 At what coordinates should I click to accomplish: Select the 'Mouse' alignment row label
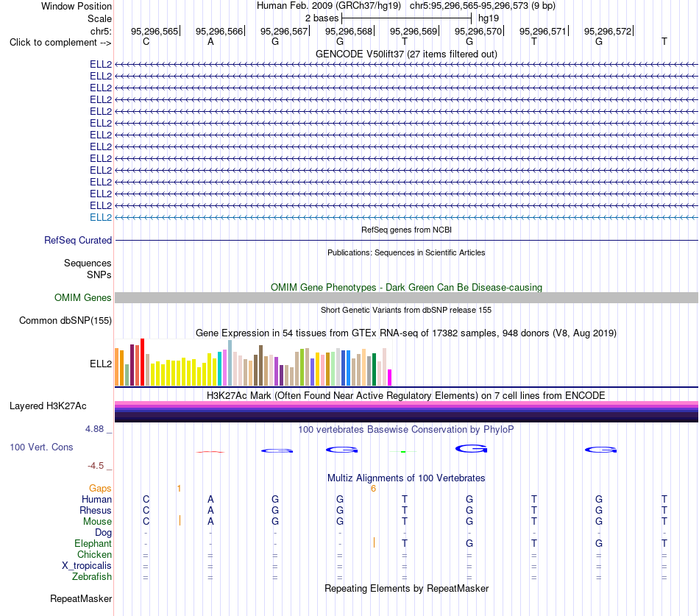coord(98,522)
